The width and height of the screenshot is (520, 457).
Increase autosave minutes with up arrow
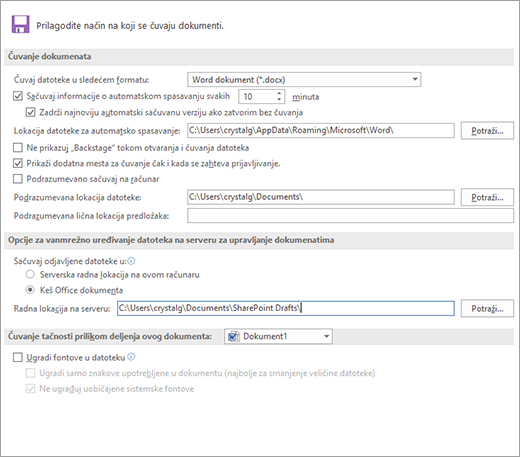pyautogui.click(x=279, y=93)
